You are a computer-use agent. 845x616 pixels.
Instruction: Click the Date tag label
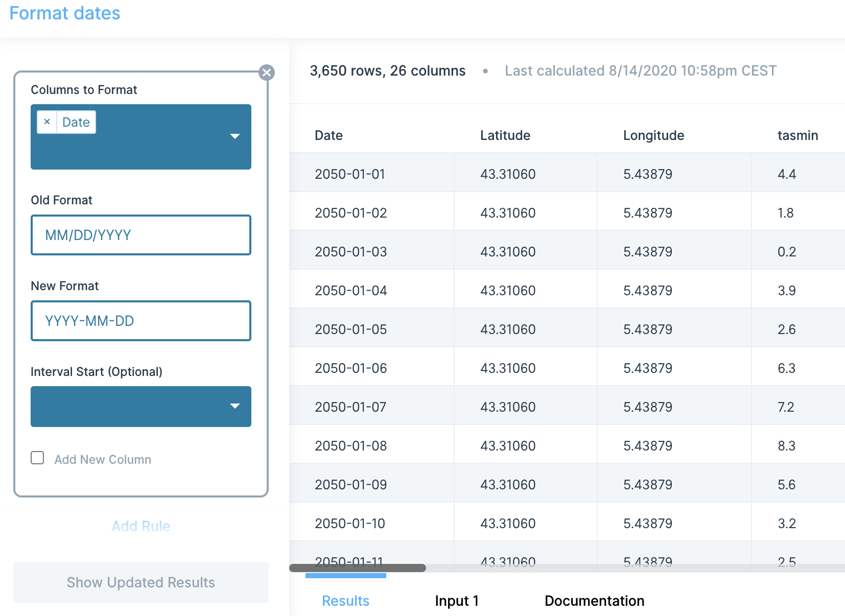click(x=76, y=122)
